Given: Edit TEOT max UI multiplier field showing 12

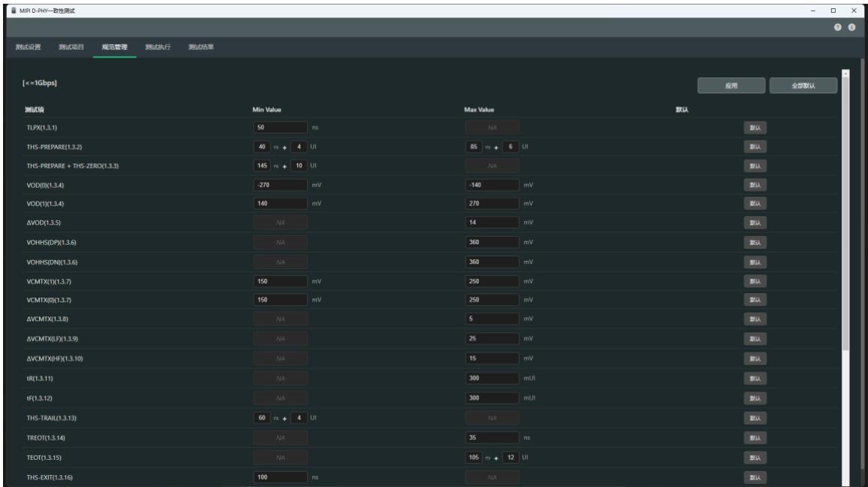Looking at the screenshot, I should pos(511,458).
